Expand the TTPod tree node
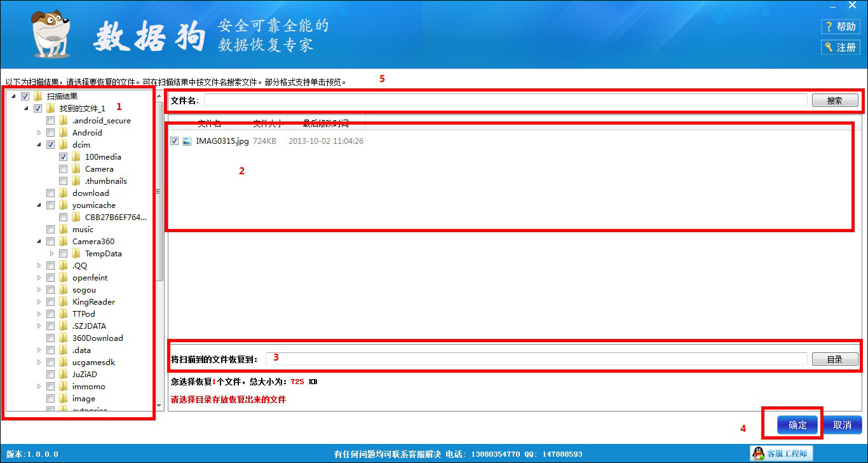Screen dimensions: 868x463 coord(39,314)
